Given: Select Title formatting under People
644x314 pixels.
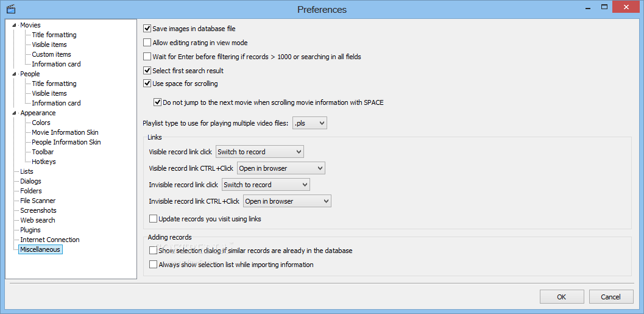Looking at the screenshot, I should click(54, 84).
